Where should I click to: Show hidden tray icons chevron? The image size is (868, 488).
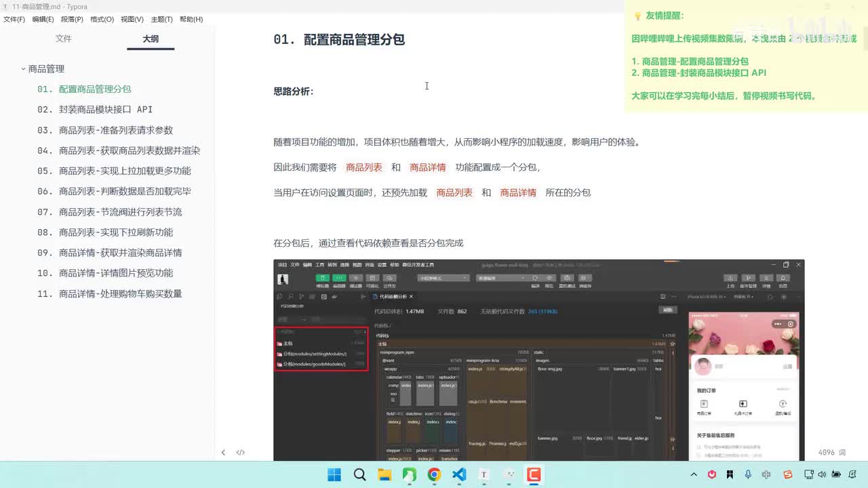[694, 474]
